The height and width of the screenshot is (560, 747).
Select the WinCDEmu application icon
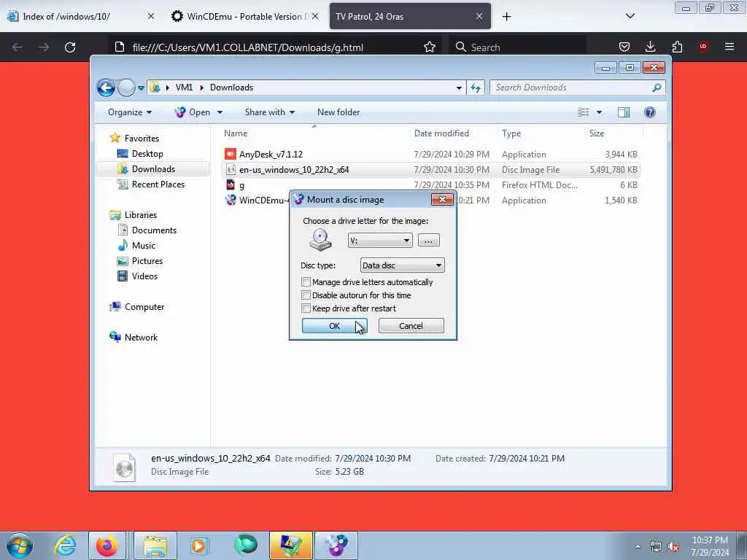tap(231, 200)
